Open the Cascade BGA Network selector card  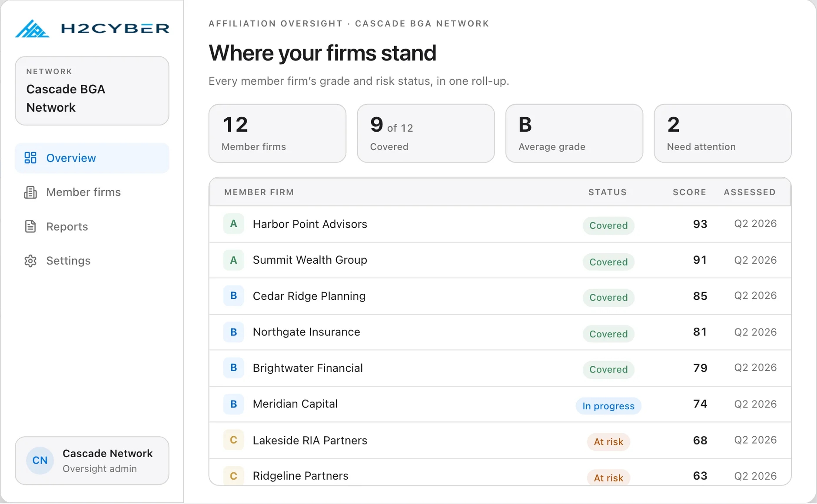(x=92, y=91)
